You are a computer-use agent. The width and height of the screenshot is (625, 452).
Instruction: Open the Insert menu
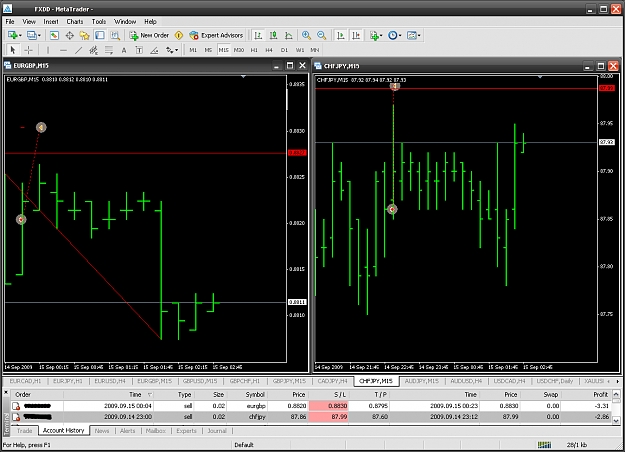click(x=51, y=22)
